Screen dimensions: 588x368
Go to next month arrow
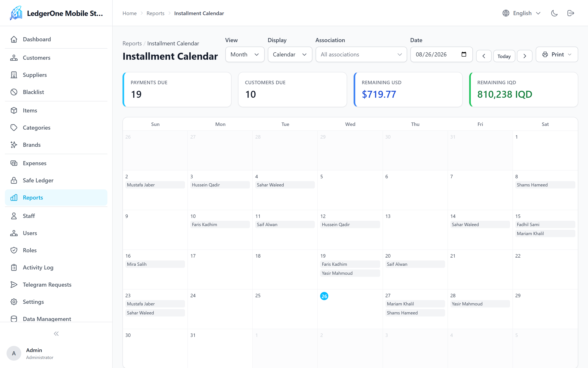click(x=525, y=56)
